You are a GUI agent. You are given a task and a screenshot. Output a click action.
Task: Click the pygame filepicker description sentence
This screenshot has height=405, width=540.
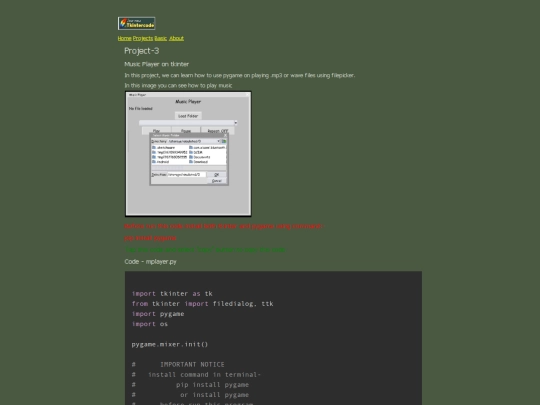coord(240,75)
